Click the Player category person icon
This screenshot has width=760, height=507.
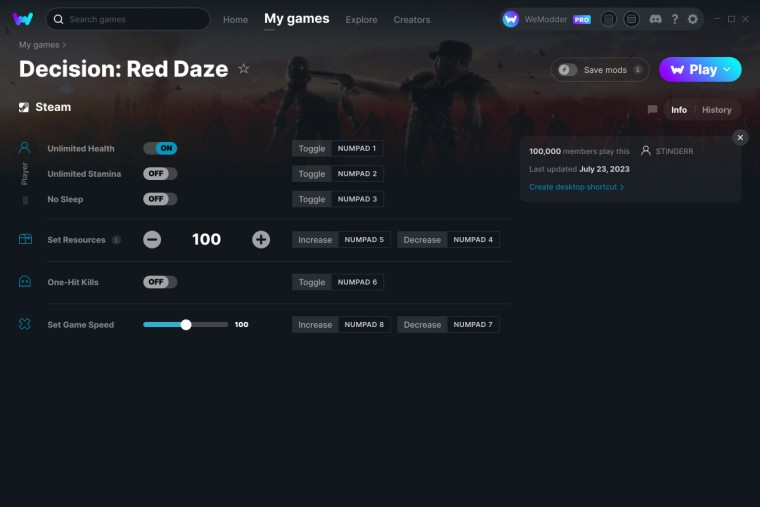pyautogui.click(x=24, y=147)
